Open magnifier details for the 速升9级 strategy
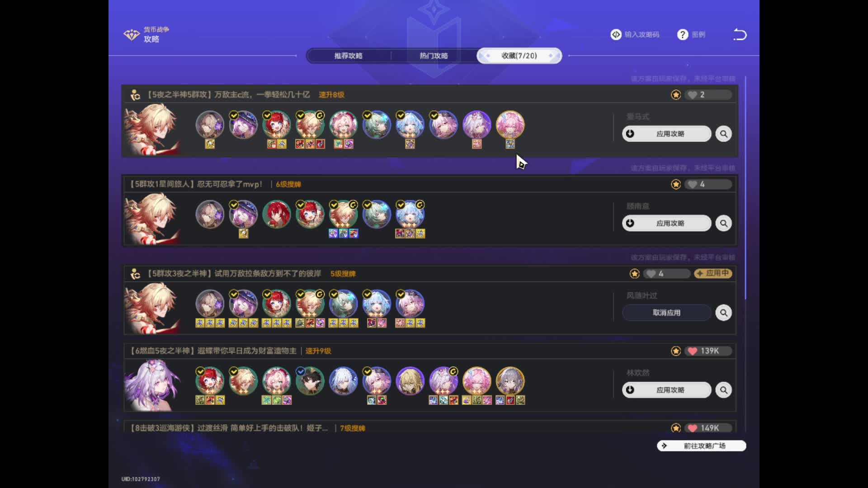Viewport: 868px width, 488px height. click(723, 390)
